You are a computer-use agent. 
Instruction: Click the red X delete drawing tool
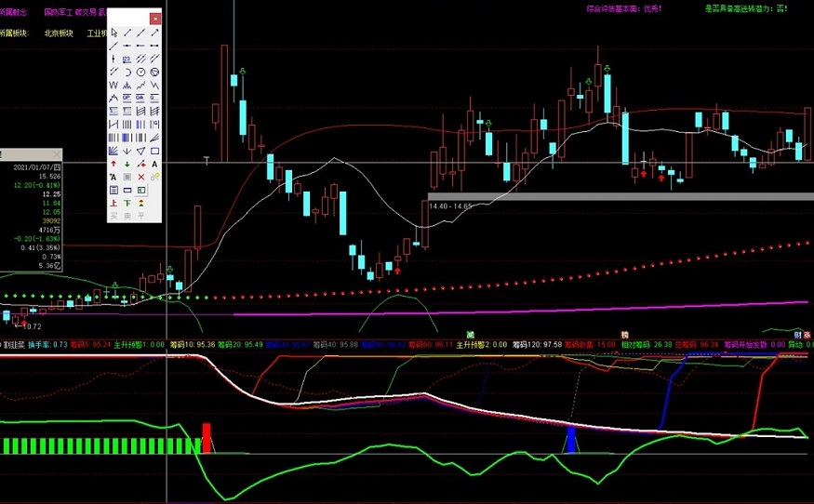[140, 177]
